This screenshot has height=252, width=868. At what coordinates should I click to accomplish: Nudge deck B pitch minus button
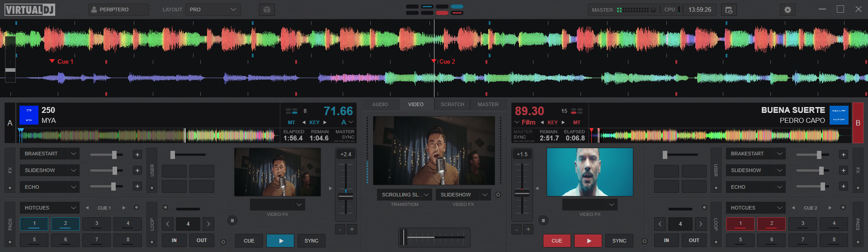tap(516, 229)
